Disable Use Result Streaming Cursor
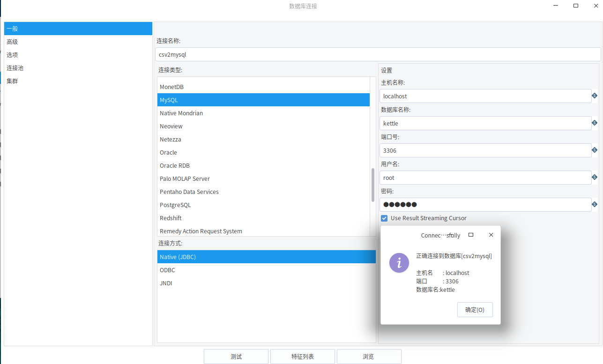Screen dimensions: 603x364 pos(384,218)
